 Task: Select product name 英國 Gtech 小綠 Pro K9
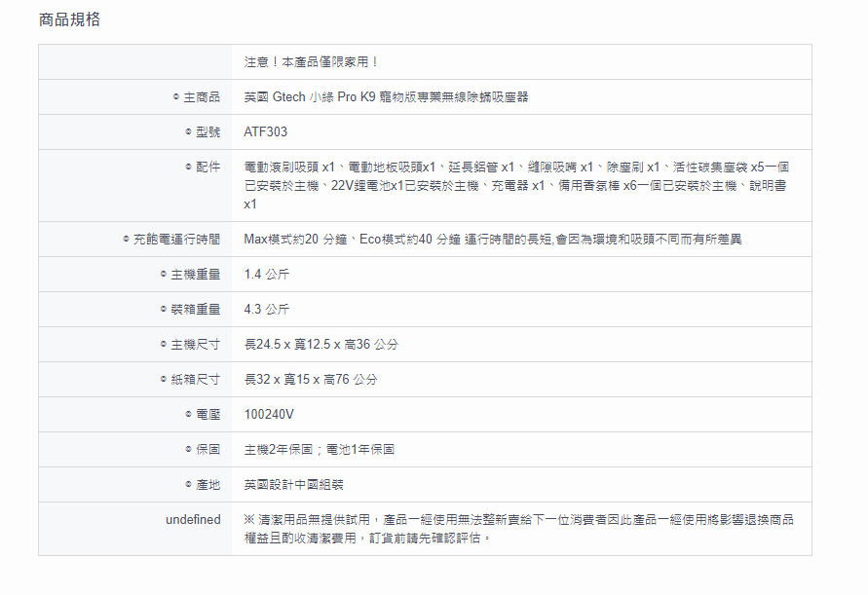pyautogui.click(x=310, y=97)
